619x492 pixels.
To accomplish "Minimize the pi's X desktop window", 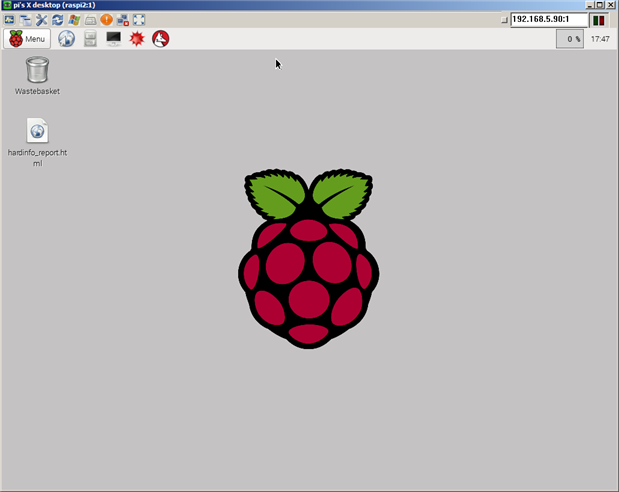I will tap(590, 5).
